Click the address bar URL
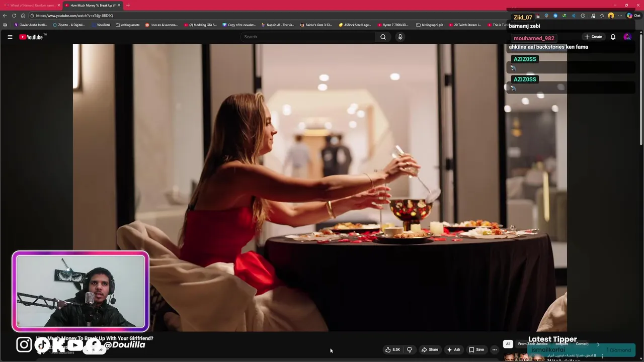The height and width of the screenshot is (362, 644). 74,16
